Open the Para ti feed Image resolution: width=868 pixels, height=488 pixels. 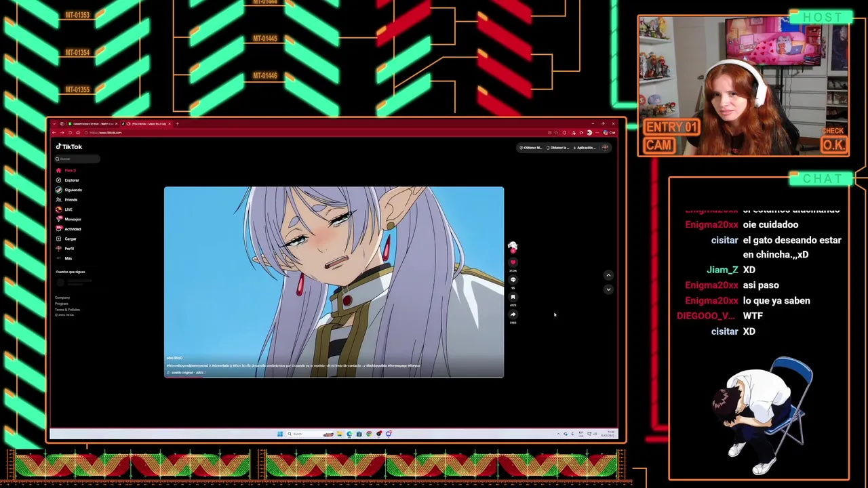pyautogui.click(x=66, y=170)
